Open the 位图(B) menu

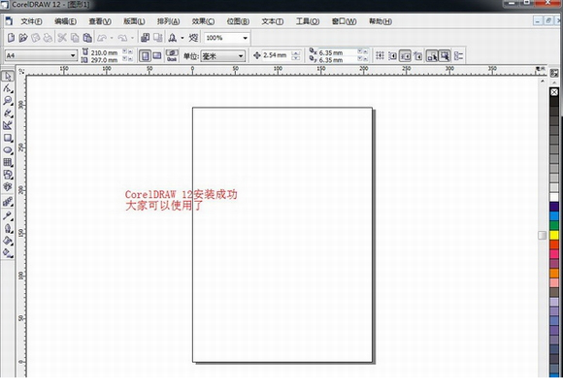pyautogui.click(x=238, y=21)
